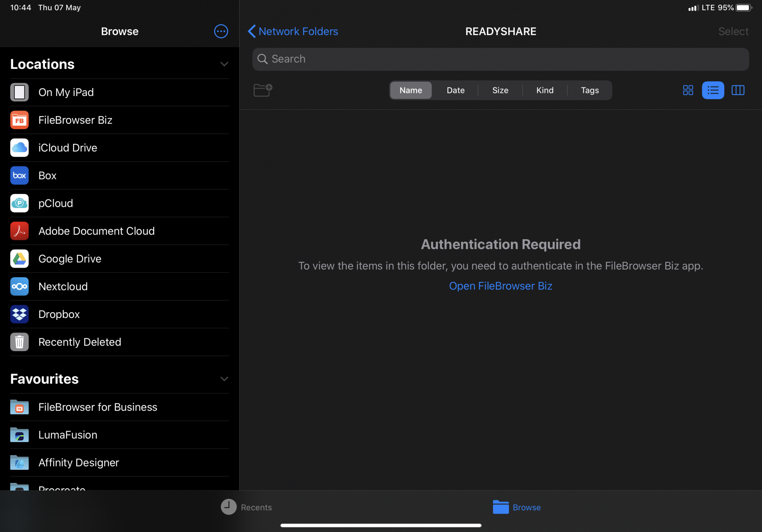Tap the cellular signal bars
Image resolution: width=762 pixels, height=532 pixels.
[693, 8]
